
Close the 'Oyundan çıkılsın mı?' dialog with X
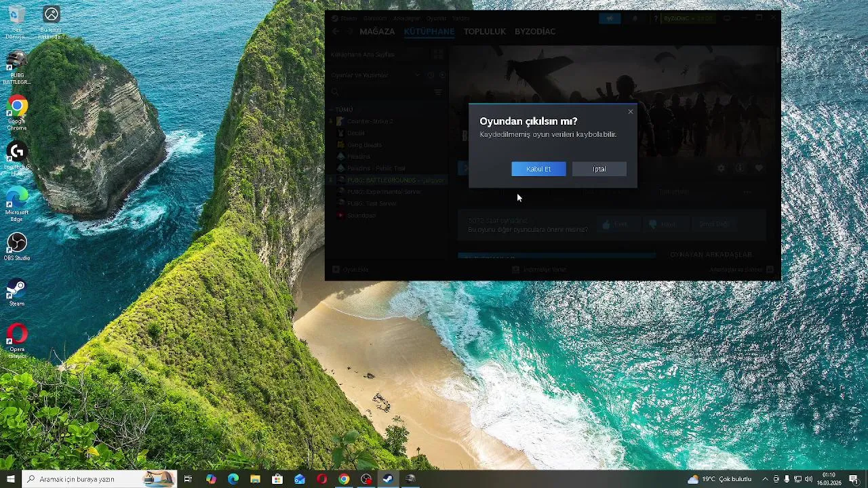tap(631, 112)
